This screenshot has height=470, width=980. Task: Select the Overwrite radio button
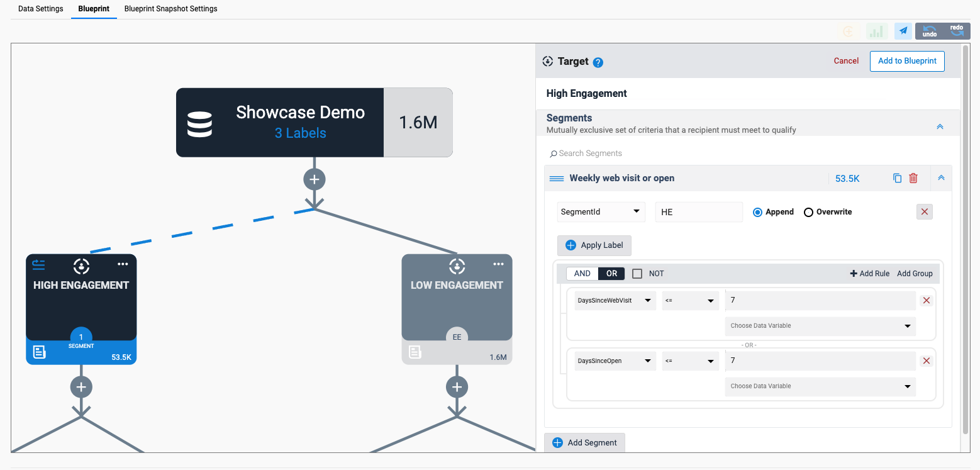point(808,212)
